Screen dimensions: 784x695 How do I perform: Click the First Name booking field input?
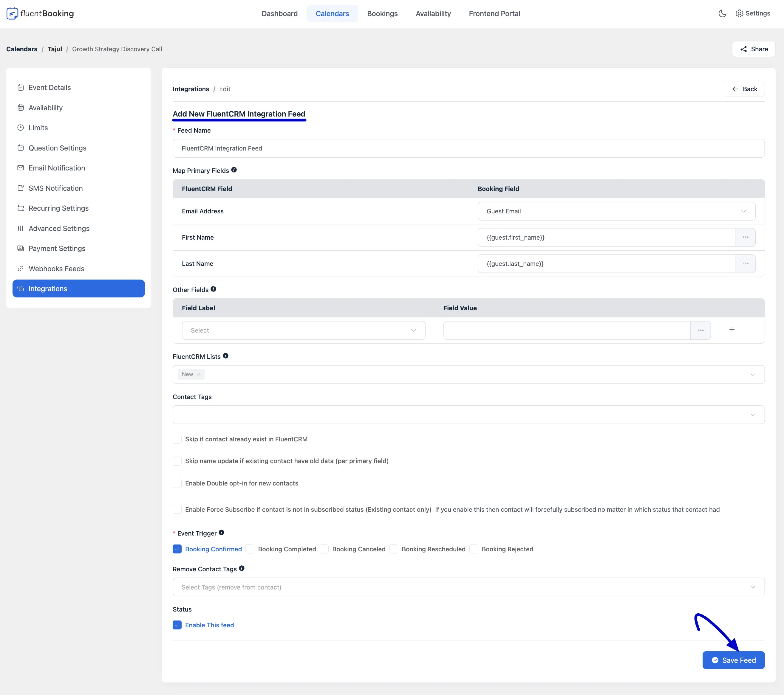pos(606,237)
